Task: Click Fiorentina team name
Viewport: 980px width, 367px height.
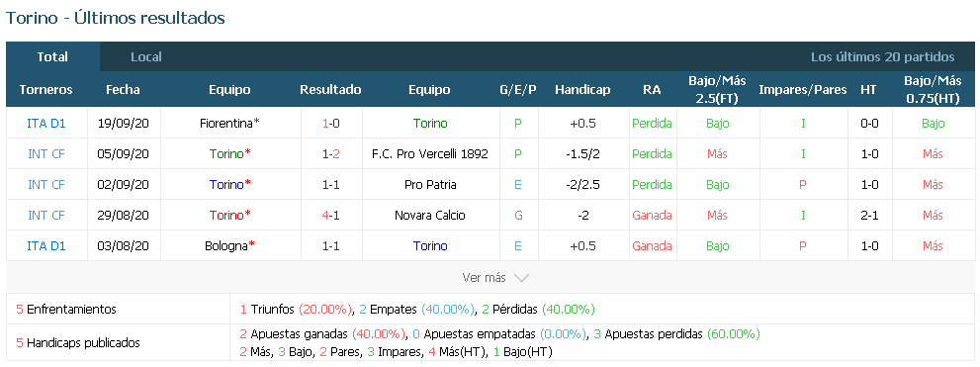Action: pos(226,124)
